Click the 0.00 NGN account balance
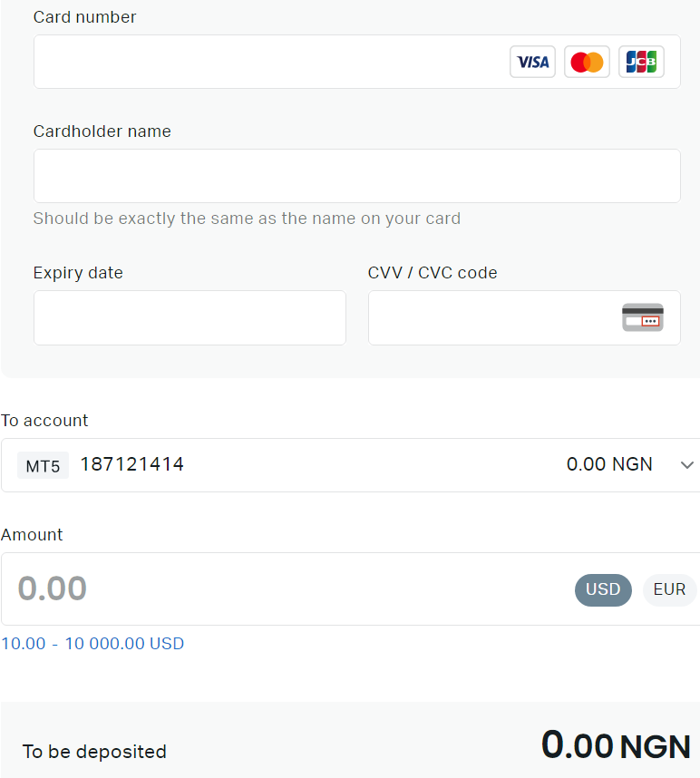Image resolution: width=700 pixels, height=778 pixels. (609, 464)
